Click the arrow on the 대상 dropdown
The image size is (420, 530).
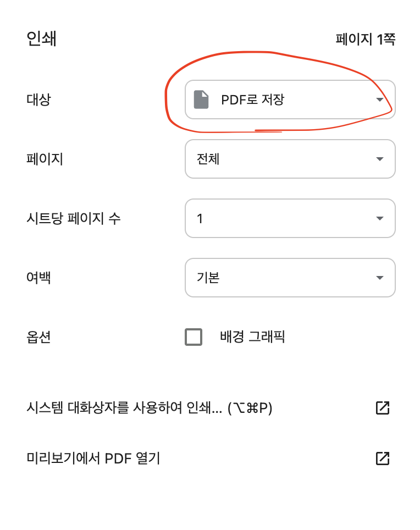tap(379, 100)
